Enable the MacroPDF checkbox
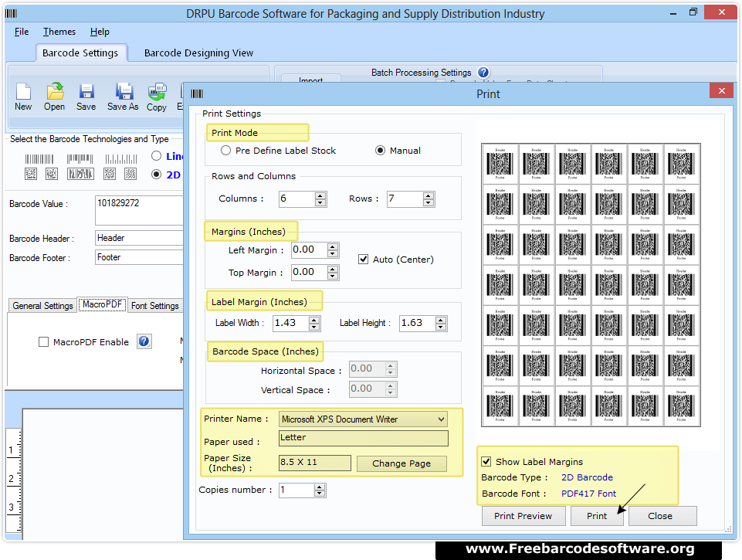The image size is (742, 560). [x=43, y=341]
